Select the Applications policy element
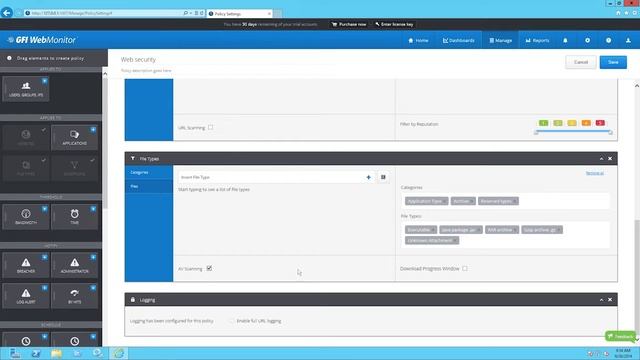640x360 pixels. pyautogui.click(x=74, y=137)
